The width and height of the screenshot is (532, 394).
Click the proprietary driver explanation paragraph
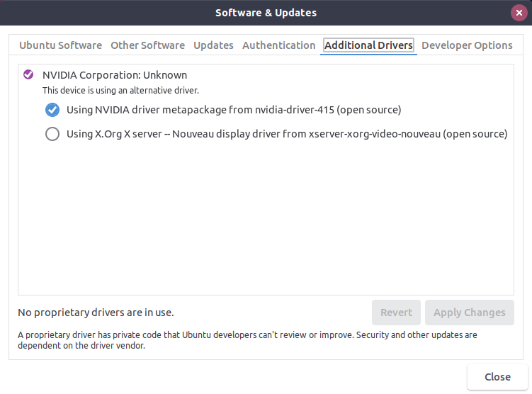click(247, 340)
